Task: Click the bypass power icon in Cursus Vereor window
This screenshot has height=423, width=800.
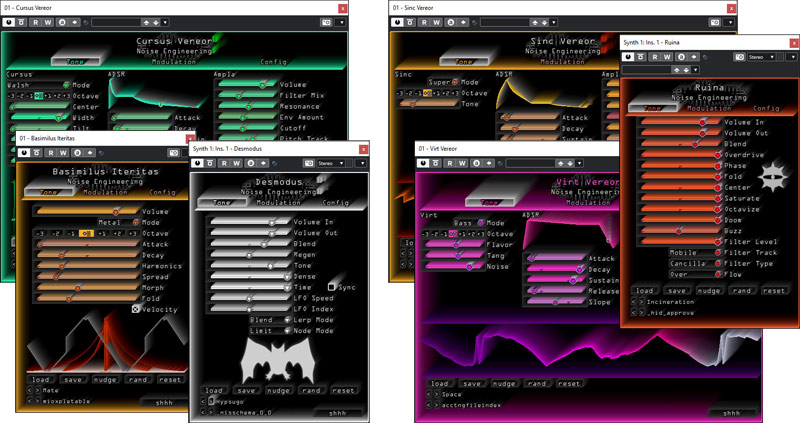Action: pos(11,21)
